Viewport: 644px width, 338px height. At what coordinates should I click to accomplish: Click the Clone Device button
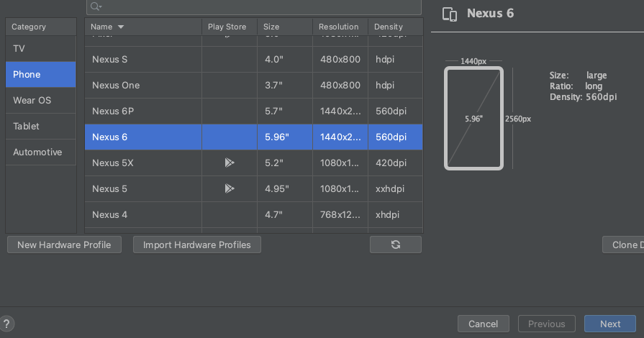(623, 245)
